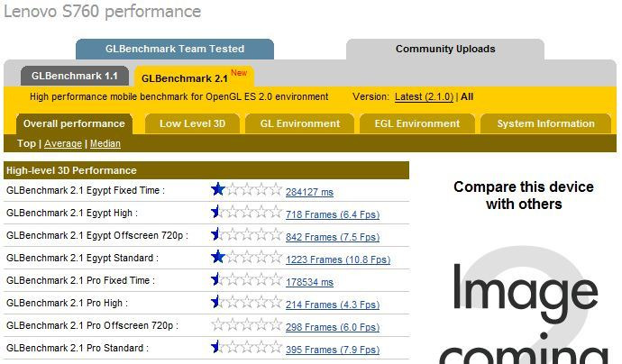
Task: Open the 1223 Frames (10.8 Fps) result
Action: [338, 259]
